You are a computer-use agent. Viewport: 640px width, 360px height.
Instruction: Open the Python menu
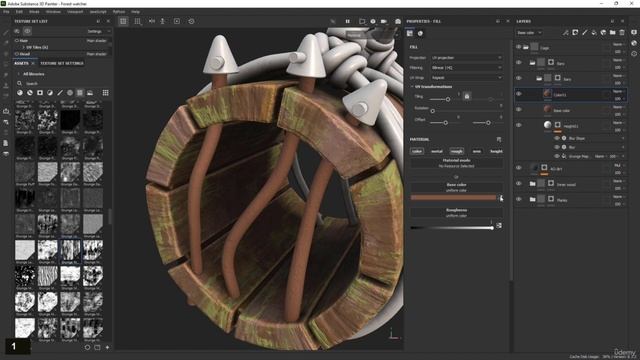(119, 12)
